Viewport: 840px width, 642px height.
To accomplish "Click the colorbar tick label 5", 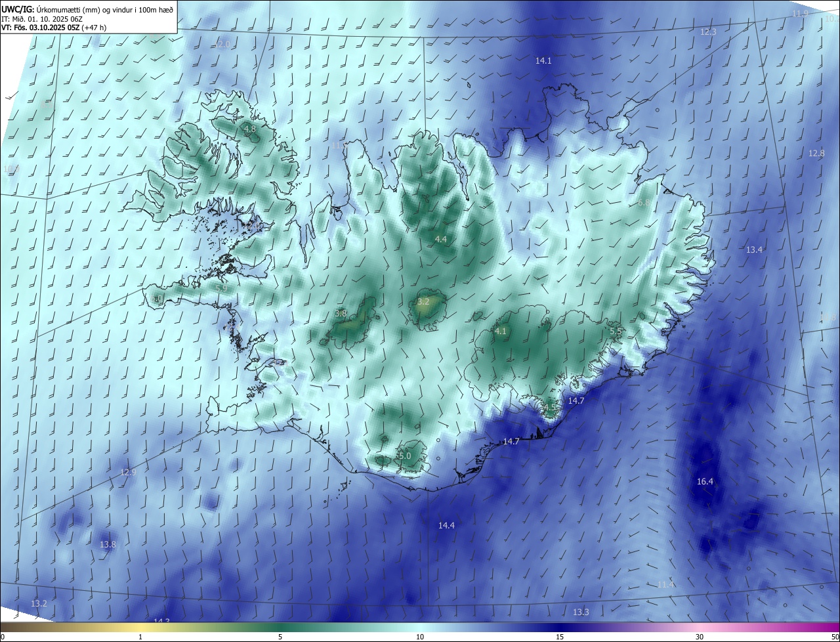I will tap(280, 637).
